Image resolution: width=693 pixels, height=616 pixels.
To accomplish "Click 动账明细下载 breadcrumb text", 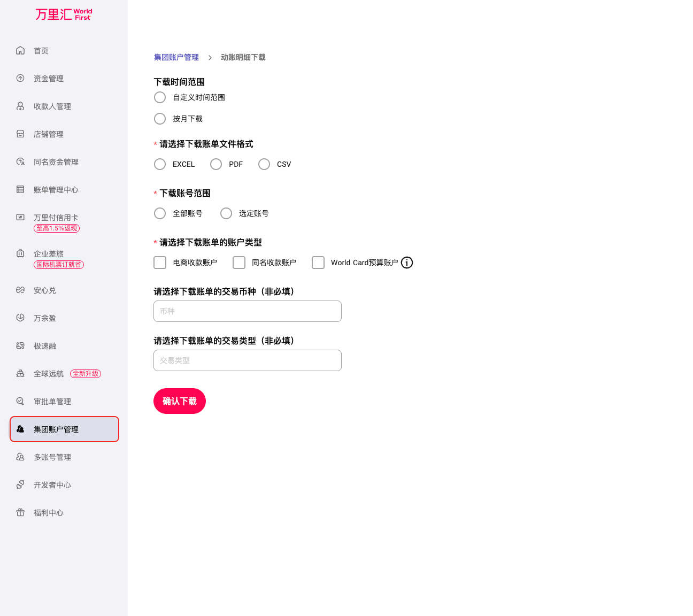I will click(x=243, y=57).
